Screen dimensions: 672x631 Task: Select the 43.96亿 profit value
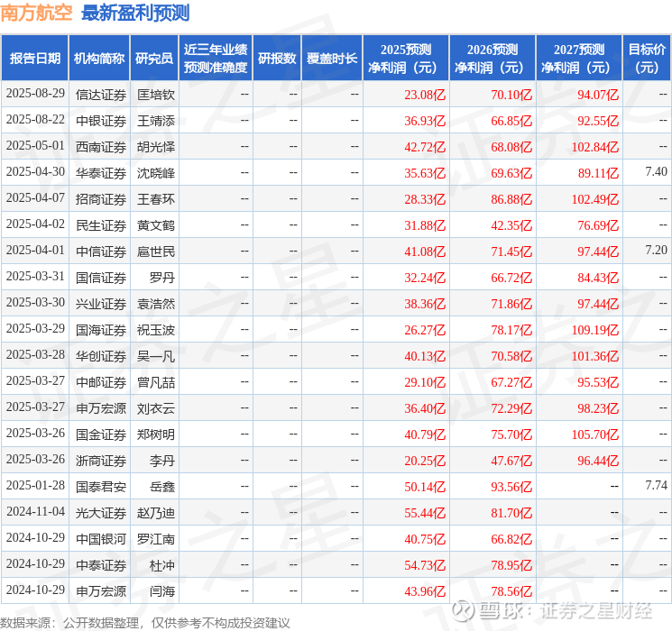click(425, 590)
